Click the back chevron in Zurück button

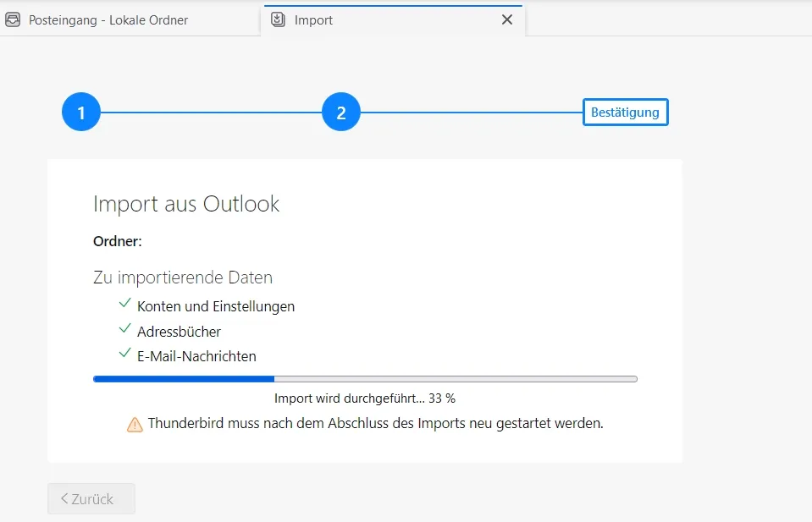pyautogui.click(x=64, y=498)
